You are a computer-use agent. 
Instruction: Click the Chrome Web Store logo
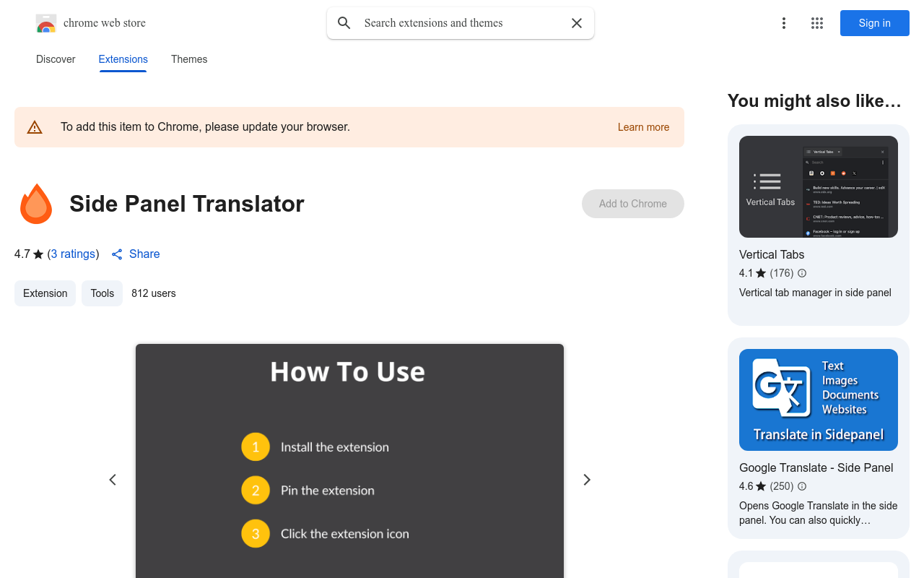[x=46, y=23]
